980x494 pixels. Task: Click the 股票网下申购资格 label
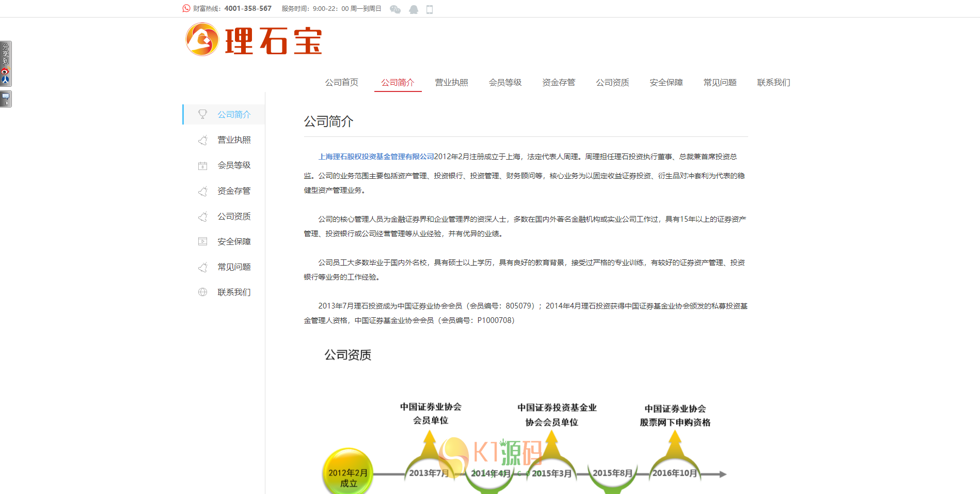point(675,423)
